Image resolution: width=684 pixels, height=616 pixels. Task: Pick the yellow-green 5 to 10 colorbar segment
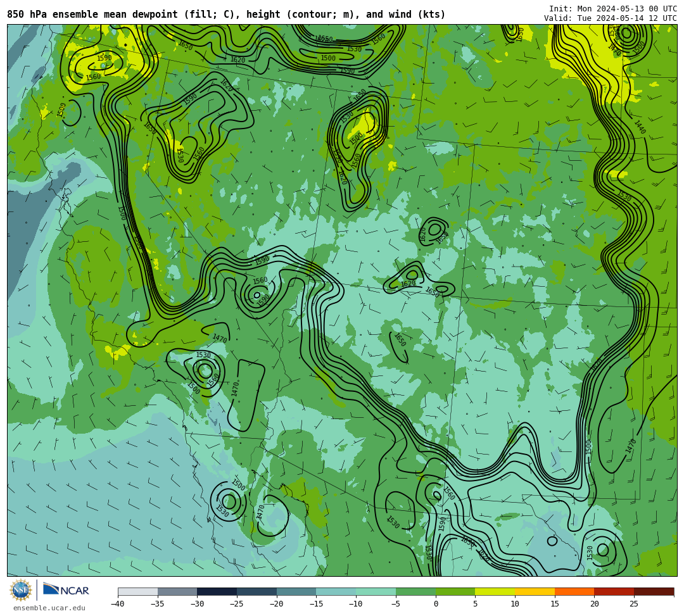(x=495, y=591)
